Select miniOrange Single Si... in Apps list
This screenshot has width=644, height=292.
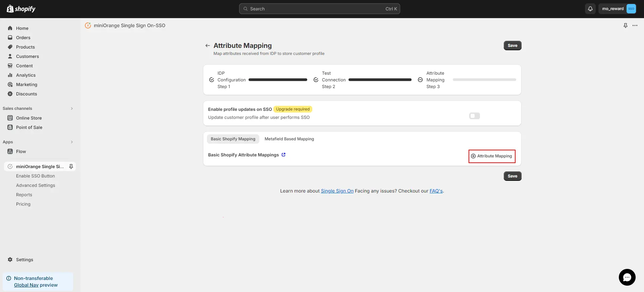pyautogui.click(x=40, y=166)
